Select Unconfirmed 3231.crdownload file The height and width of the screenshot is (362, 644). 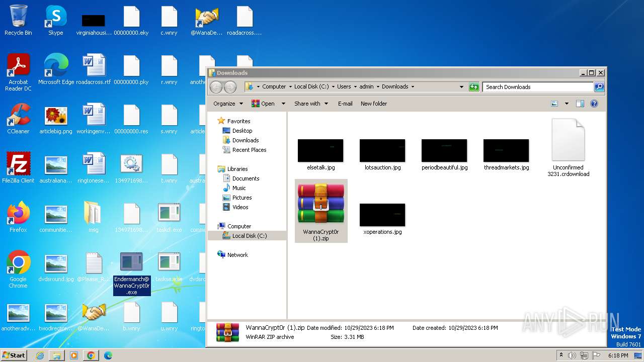569,147
